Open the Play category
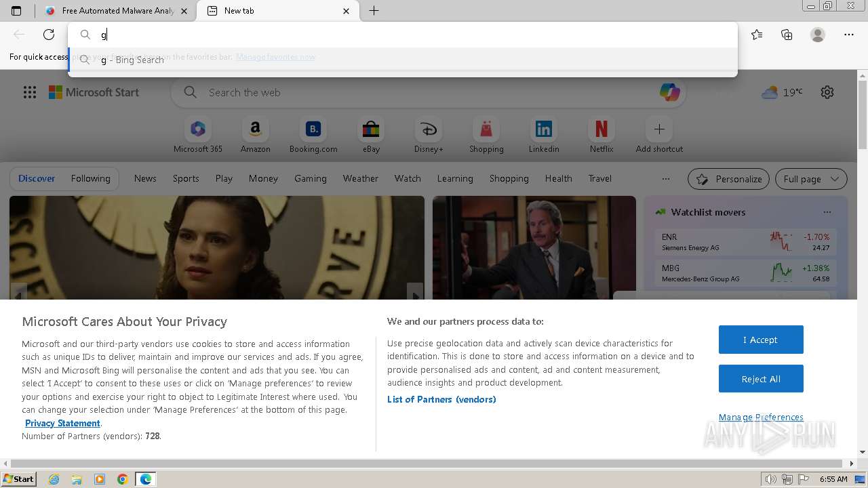Viewport: 868px width, 488px height. pyautogui.click(x=224, y=178)
